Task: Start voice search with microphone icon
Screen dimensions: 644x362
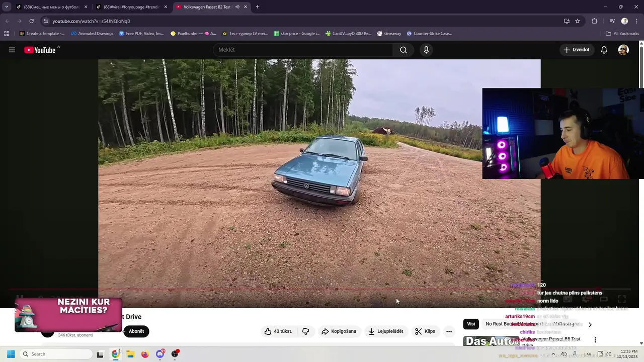Action: coord(426,50)
